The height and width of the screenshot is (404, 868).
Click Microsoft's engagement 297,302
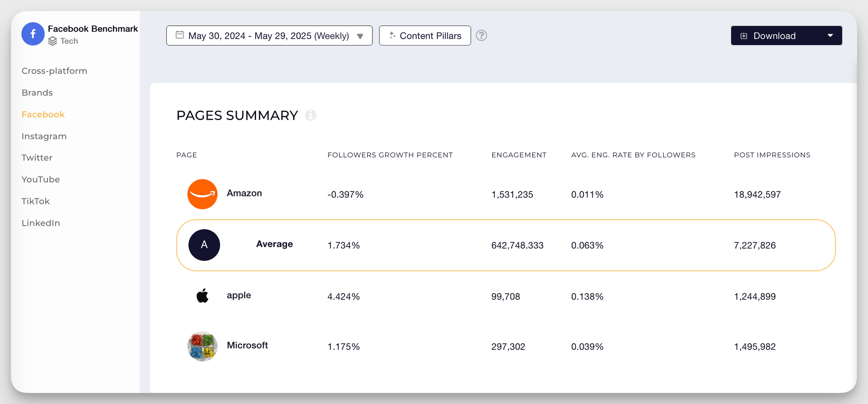(508, 347)
